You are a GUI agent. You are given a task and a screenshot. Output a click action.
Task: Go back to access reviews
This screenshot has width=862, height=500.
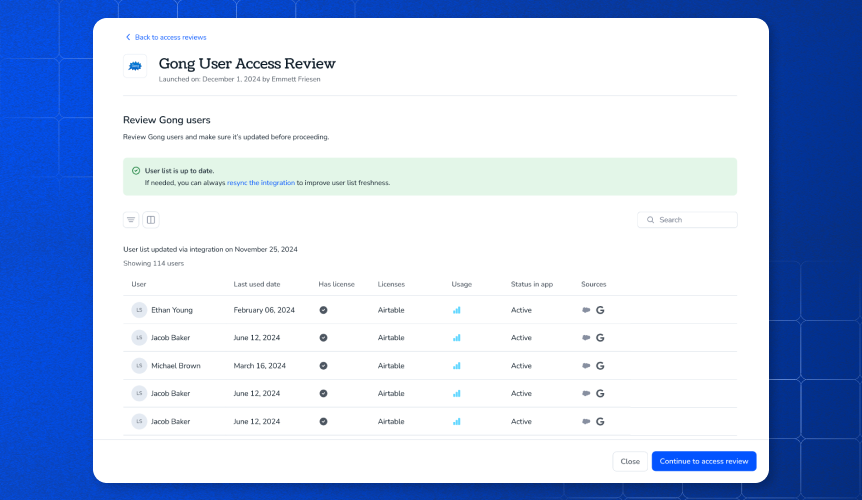[165, 37]
